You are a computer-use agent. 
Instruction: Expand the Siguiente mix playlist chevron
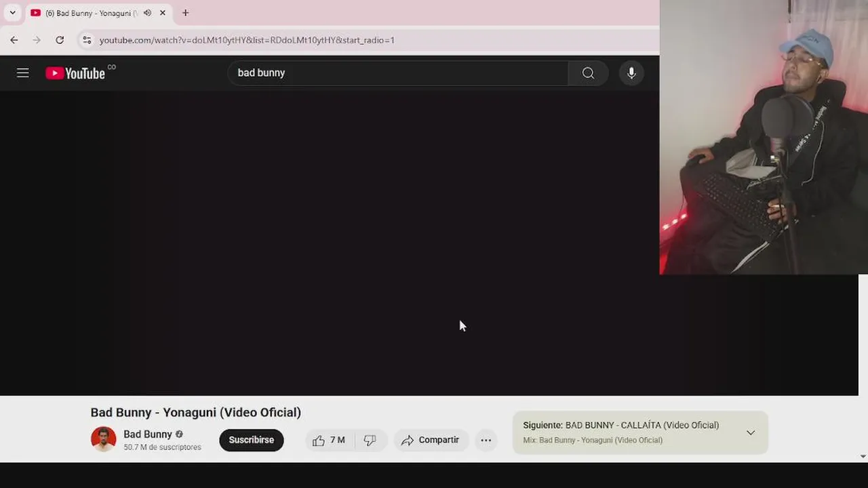[751, 432]
